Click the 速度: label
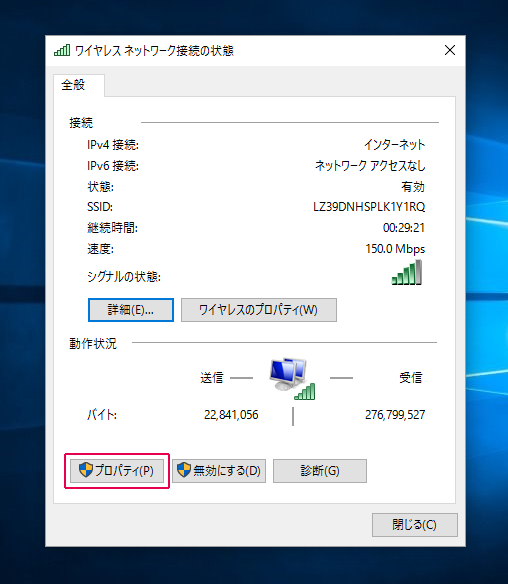Image resolution: width=508 pixels, height=584 pixels. (x=101, y=249)
